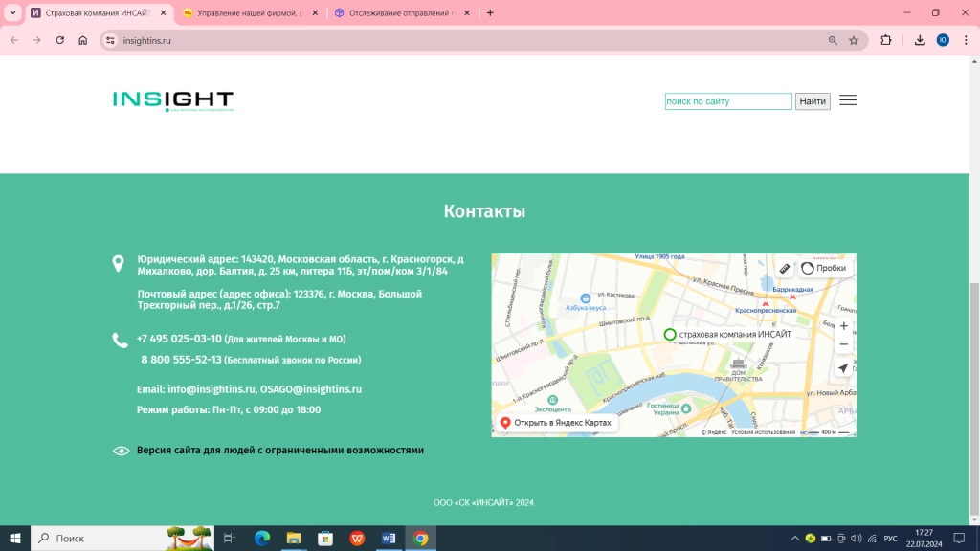The width and height of the screenshot is (980, 551).
Task: Call the +7 495 025-03-10 number
Action: click(x=179, y=339)
